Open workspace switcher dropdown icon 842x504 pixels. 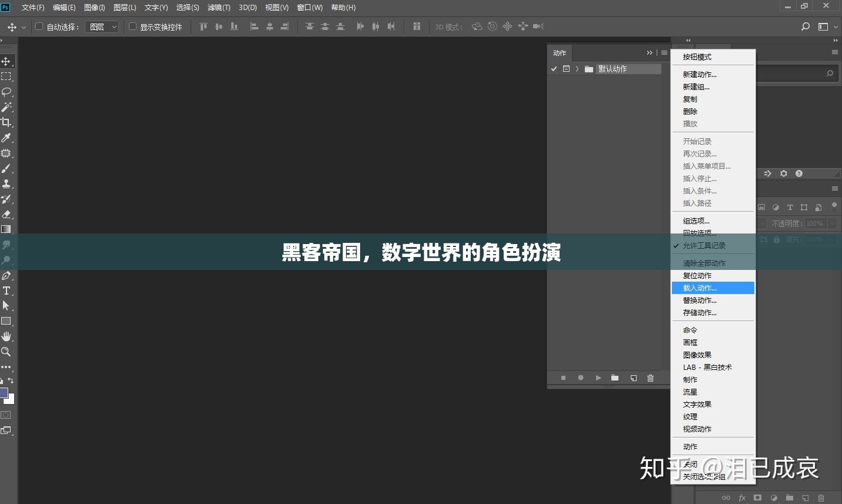coord(824,26)
